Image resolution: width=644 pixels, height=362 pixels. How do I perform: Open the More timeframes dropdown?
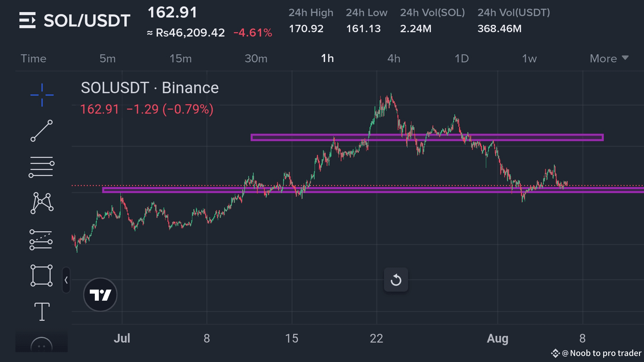coord(609,58)
